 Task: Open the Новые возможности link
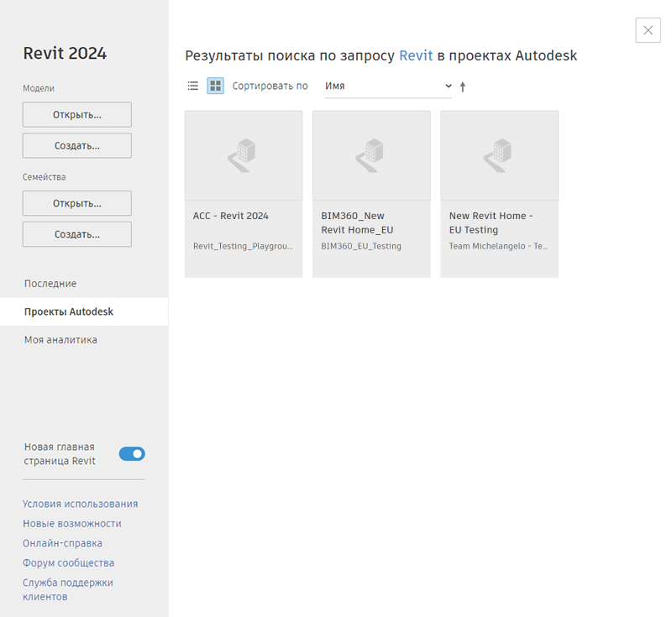point(72,524)
